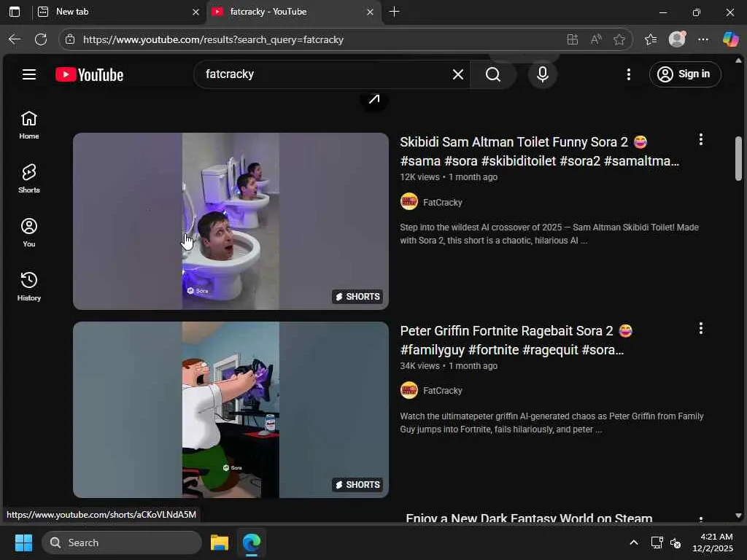Open taskbar clock showing 4:21 AM
This screenshot has height=560, width=747.
point(713,542)
